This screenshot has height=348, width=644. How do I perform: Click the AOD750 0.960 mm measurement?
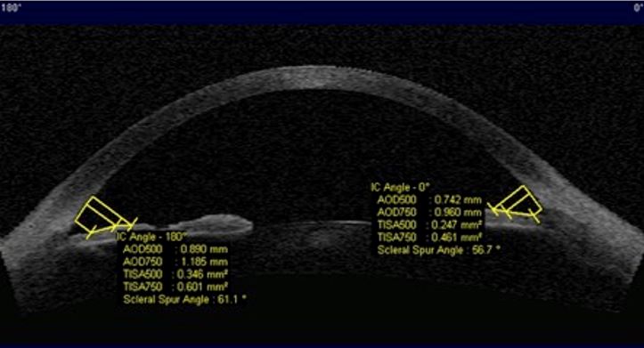(429, 212)
